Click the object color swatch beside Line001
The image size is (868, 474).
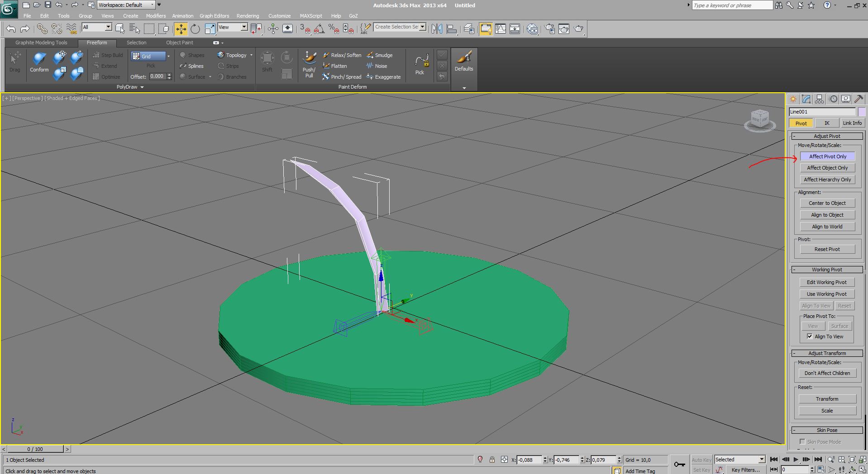pyautogui.click(x=862, y=112)
